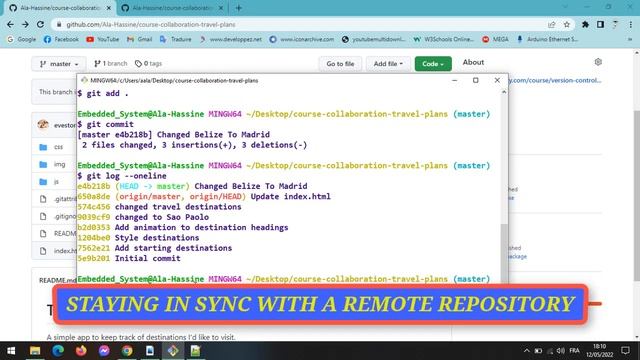Open Notepad++ taskbar icon

(196, 351)
